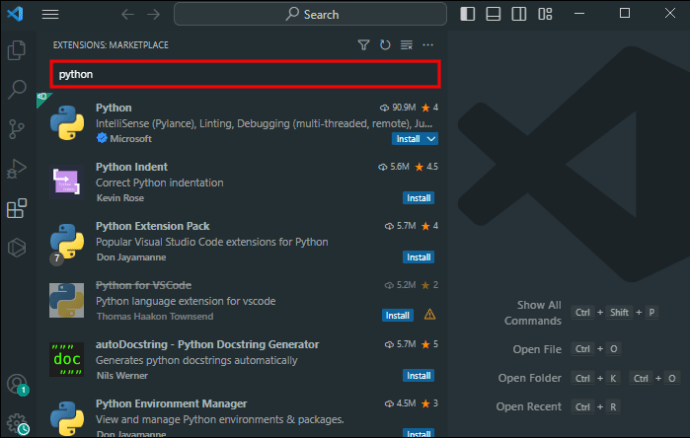Viewport: 690px width, 438px height.
Task: Open the Customize Layout menu
Action: (x=545, y=14)
